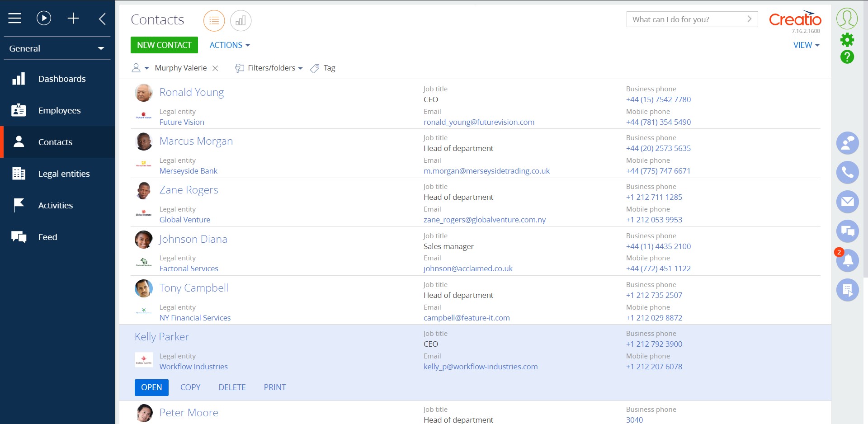Open the phone calls panel
Viewport: 868px width, 424px height.
847,173
